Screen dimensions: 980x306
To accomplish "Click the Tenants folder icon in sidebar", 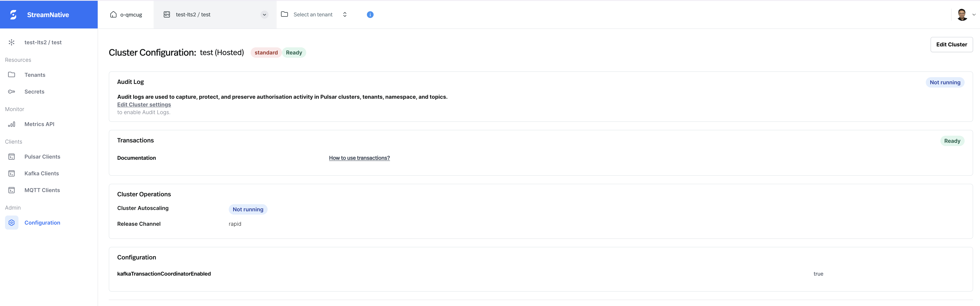I will click(11, 75).
